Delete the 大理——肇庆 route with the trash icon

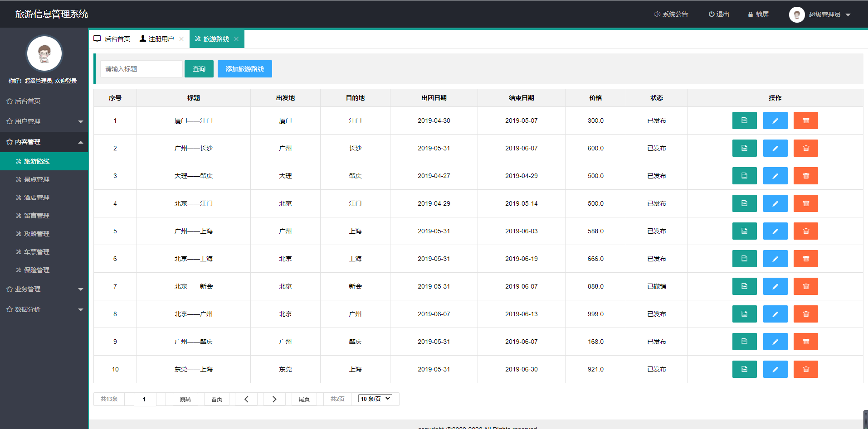805,176
